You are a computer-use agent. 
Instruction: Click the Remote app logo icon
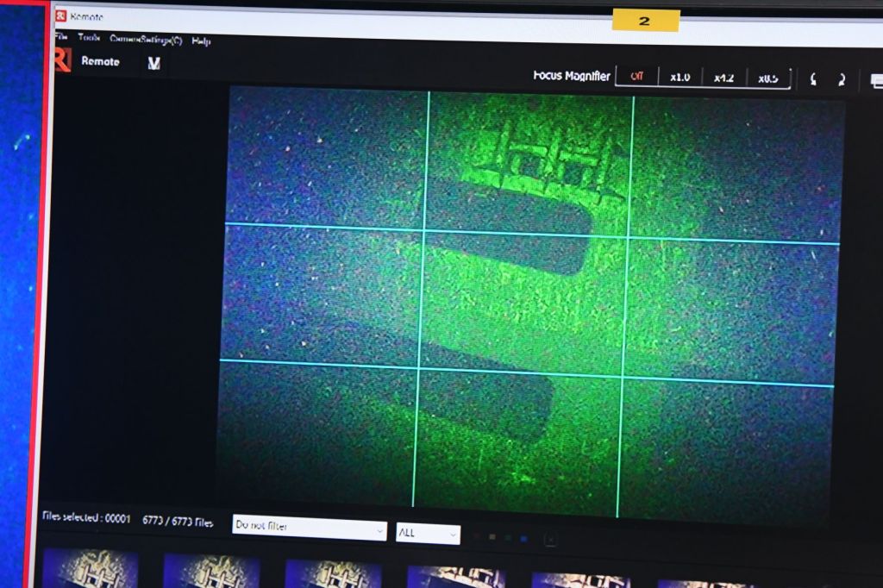62,61
